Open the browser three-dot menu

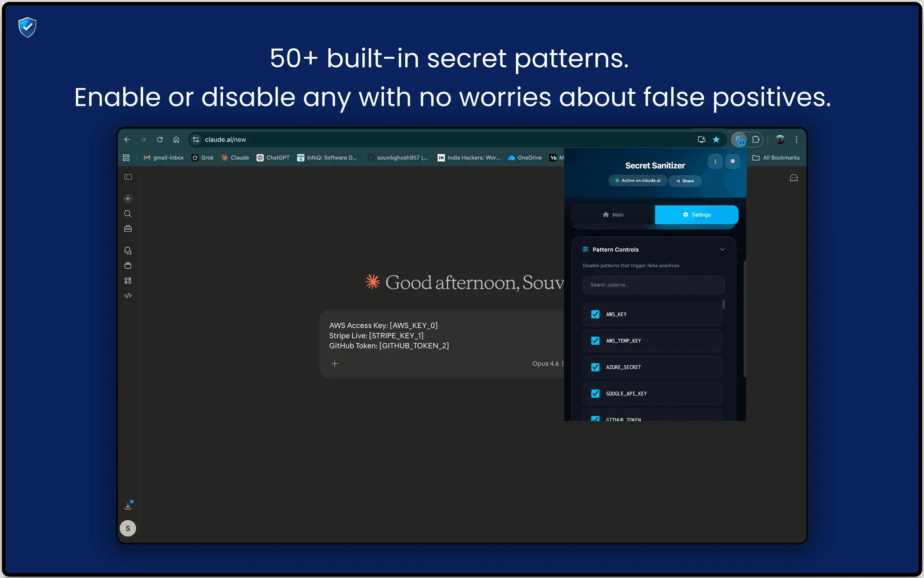[797, 140]
